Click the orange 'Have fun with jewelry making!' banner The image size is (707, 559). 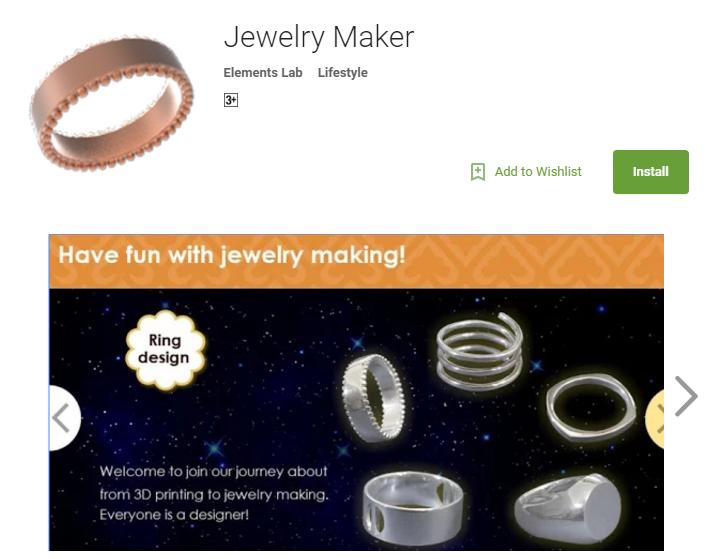(x=356, y=261)
